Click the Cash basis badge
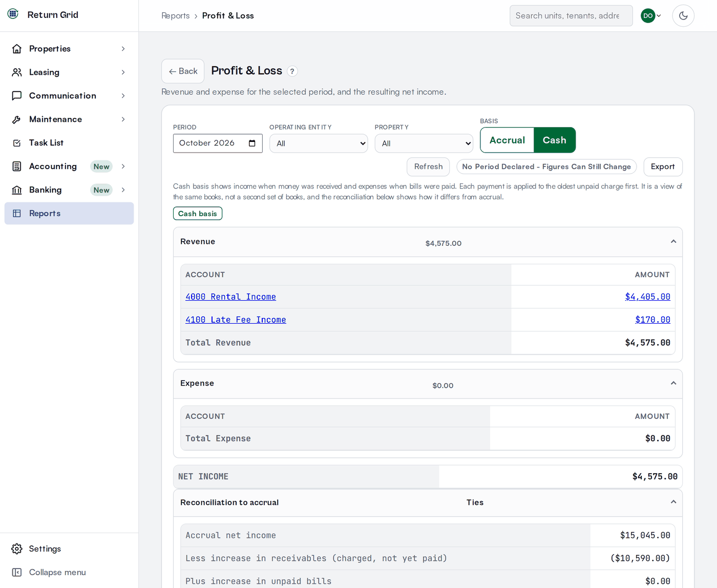The width and height of the screenshot is (717, 588). coord(198,214)
